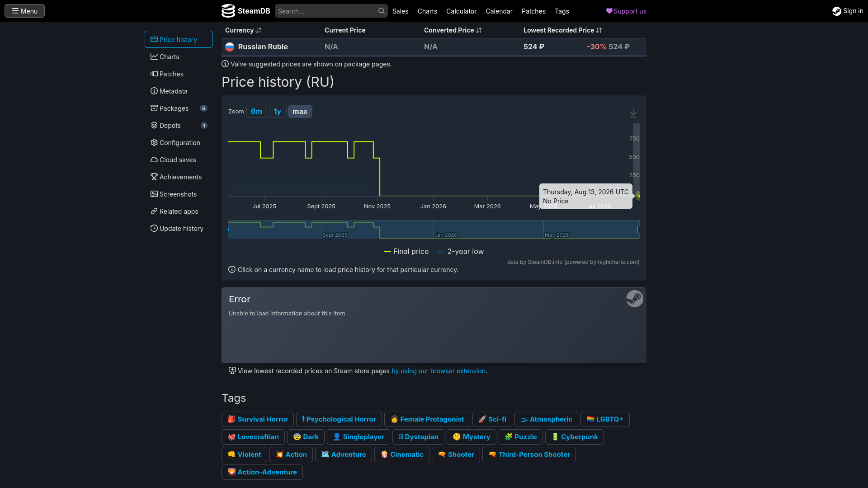Open the Female Protagonist tag
The height and width of the screenshot is (488, 868).
pos(427,419)
